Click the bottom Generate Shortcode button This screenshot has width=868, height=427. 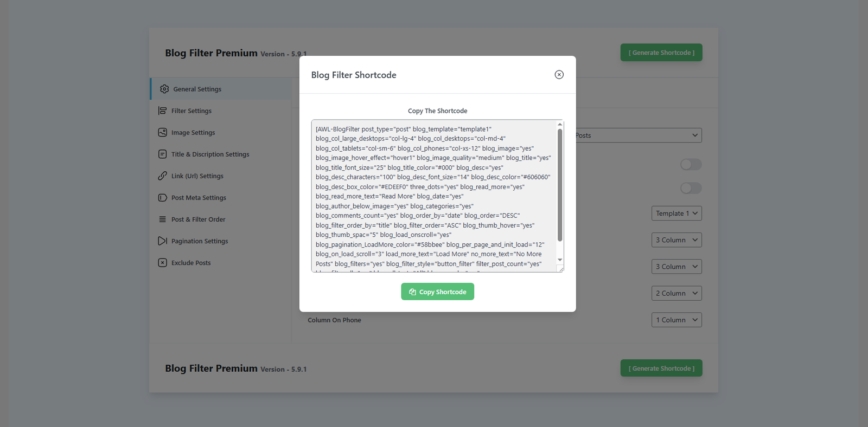pos(661,368)
